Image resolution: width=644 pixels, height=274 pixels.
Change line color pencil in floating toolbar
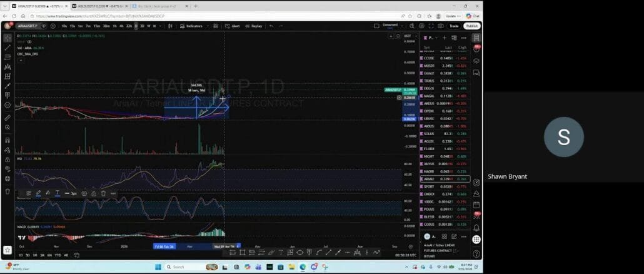pos(38,193)
